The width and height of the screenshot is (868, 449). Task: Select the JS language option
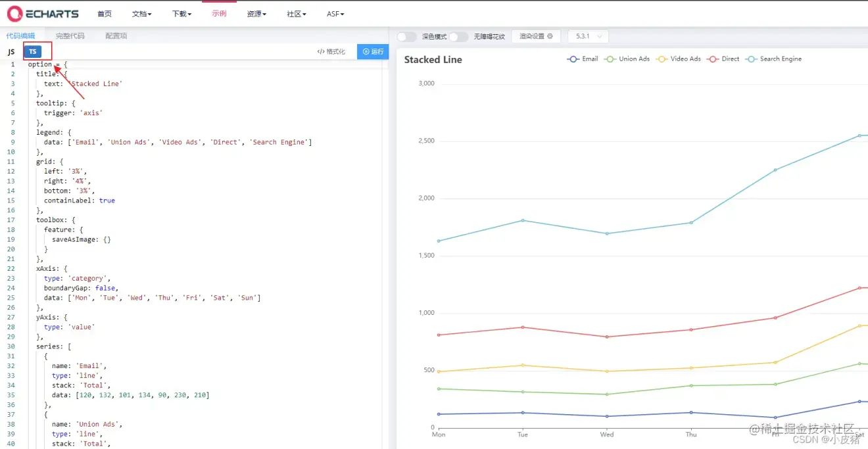click(11, 51)
